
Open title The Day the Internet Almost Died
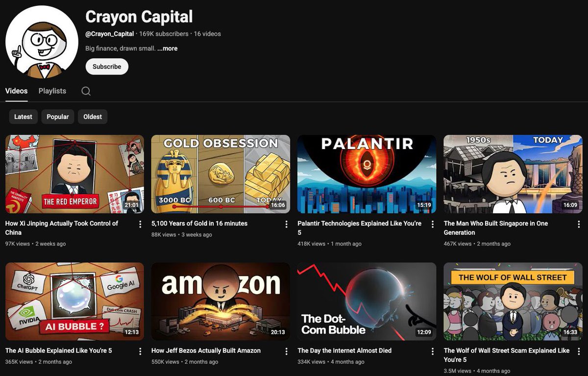tap(344, 351)
